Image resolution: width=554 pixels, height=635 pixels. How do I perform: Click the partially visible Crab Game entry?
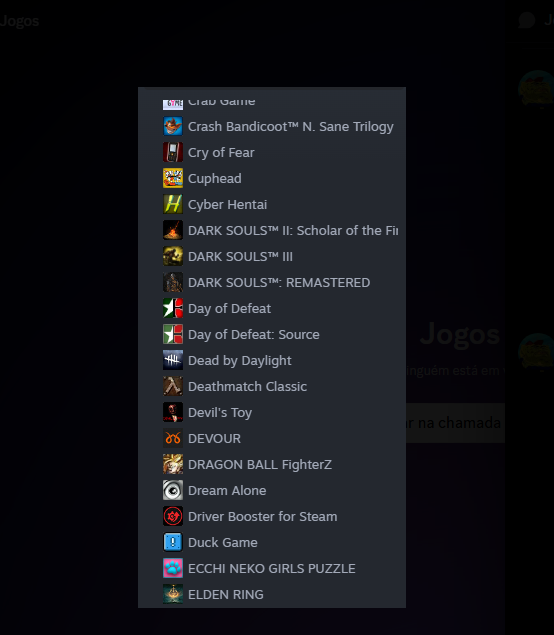(272, 103)
